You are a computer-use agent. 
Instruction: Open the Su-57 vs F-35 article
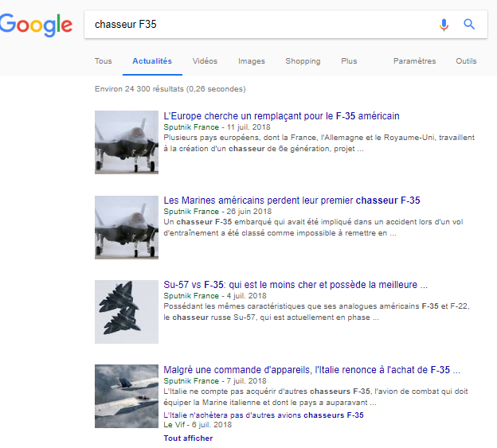tap(295, 285)
